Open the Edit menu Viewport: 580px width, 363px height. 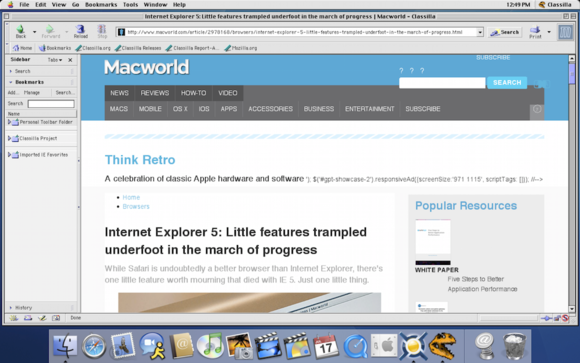point(41,4)
